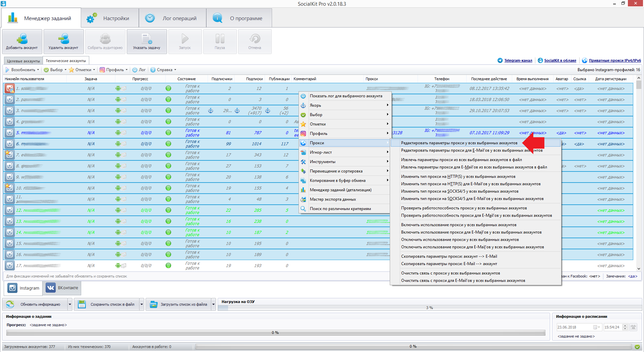Click Load list from file (Загрузить список из файла)

point(178,304)
